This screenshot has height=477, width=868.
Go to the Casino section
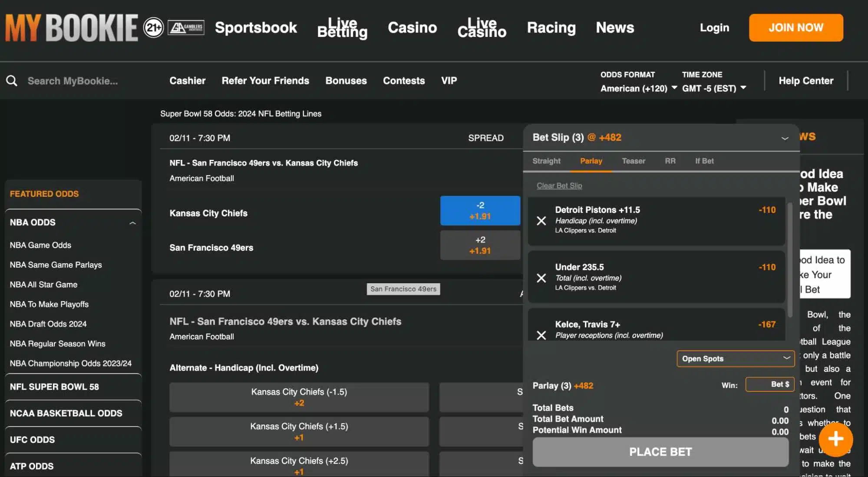click(x=412, y=27)
